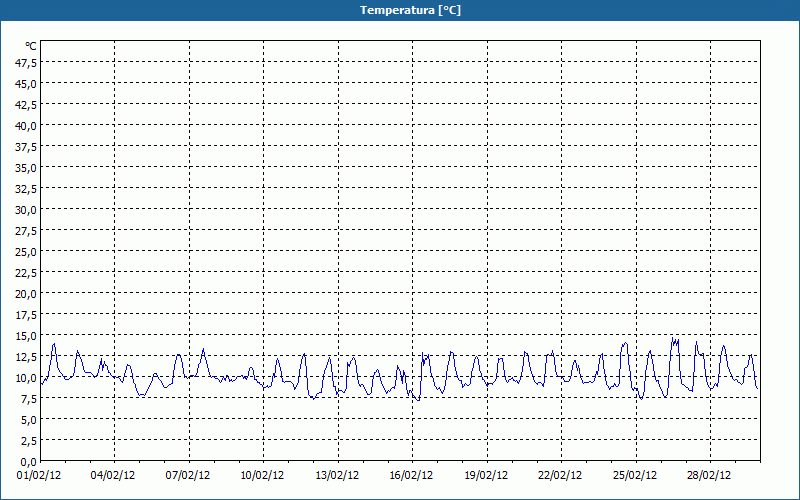Viewport: 800px width, 500px height.
Task: Click the 16/02/12 date label
Action: coord(411,476)
